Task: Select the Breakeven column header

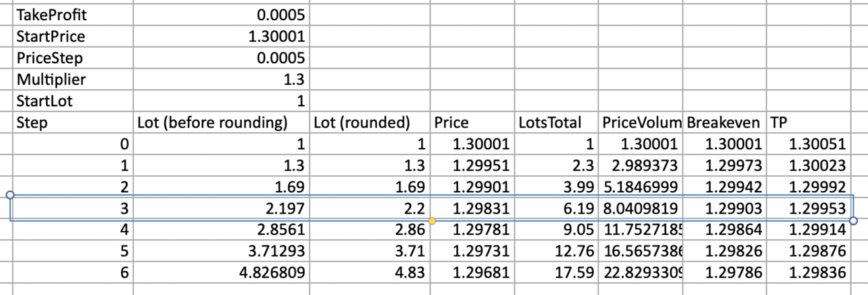Action: point(726,123)
